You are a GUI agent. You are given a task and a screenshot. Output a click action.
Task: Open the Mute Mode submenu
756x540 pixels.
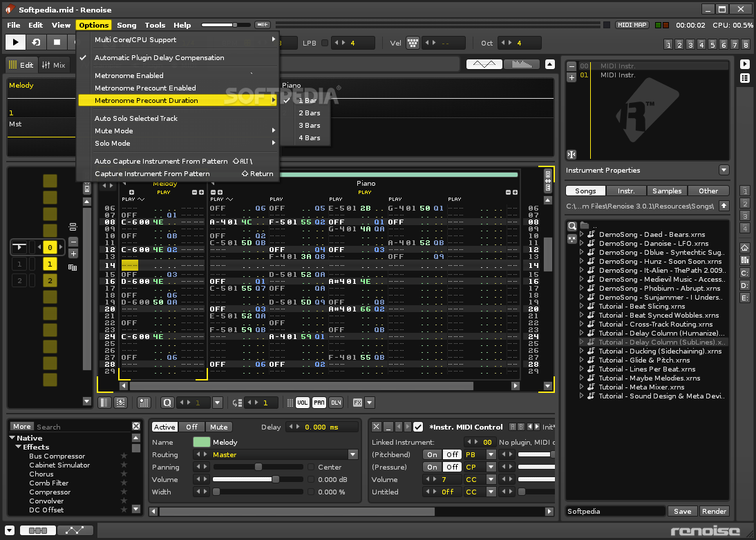[x=178, y=131]
